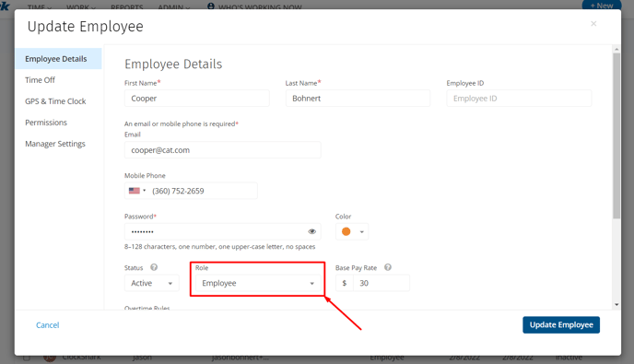Switch to Manager Settings
This screenshot has height=364, width=634.
pyautogui.click(x=55, y=144)
